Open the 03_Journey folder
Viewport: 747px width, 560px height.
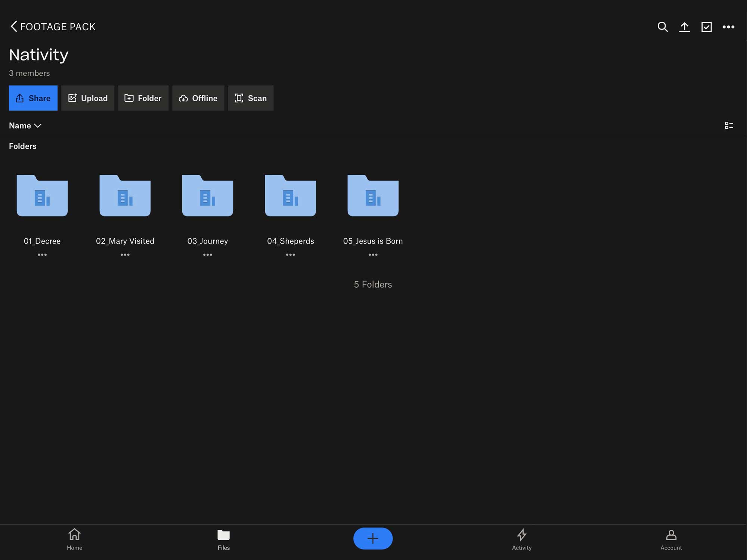[x=208, y=195]
